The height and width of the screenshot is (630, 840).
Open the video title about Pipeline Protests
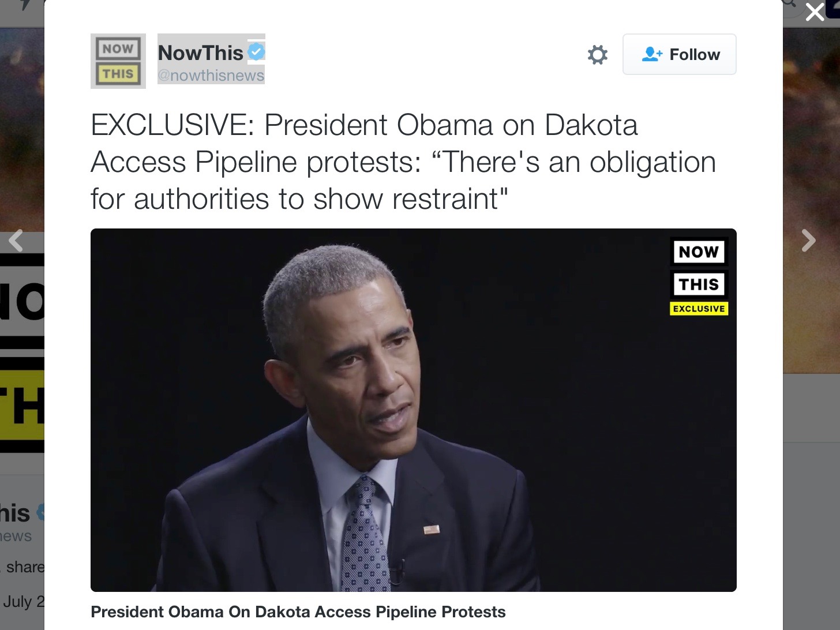[298, 612]
